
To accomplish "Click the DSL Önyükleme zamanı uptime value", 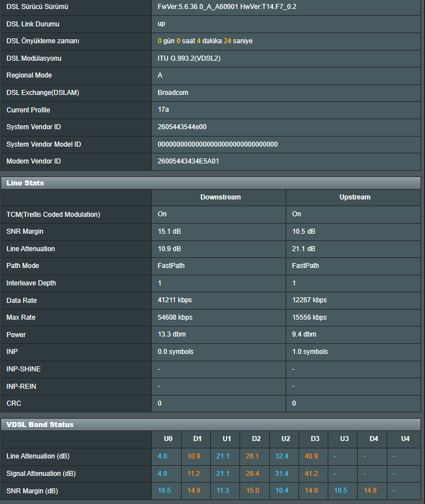I will click(205, 41).
